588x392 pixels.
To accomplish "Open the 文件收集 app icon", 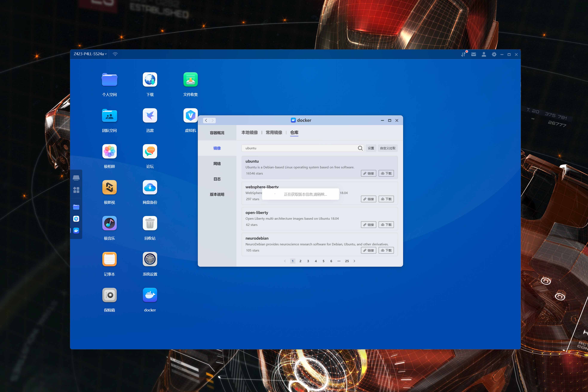I will (x=190, y=80).
